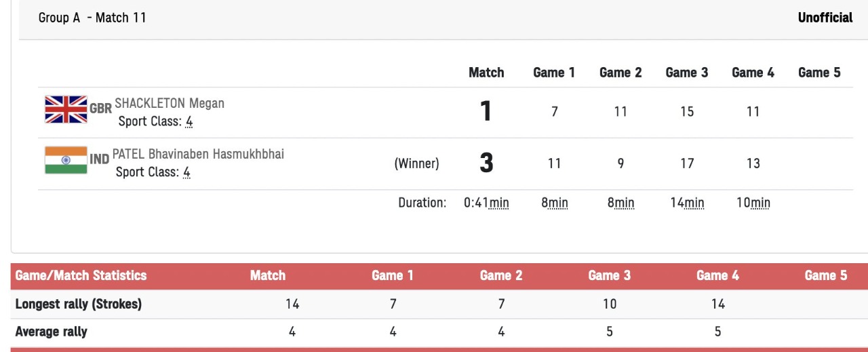This screenshot has height=352, width=868.
Task: Click the India flag icon
Action: pyautogui.click(x=66, y=160)
